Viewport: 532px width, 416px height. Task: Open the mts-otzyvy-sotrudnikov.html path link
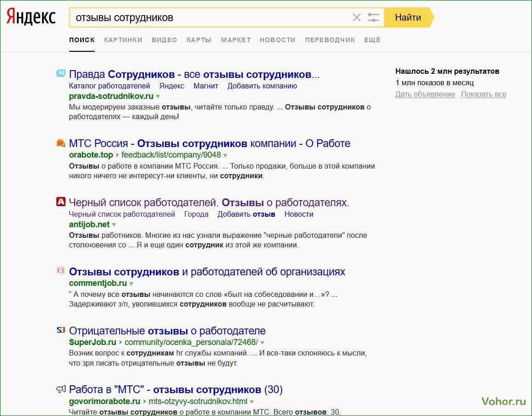coord(198,401)
